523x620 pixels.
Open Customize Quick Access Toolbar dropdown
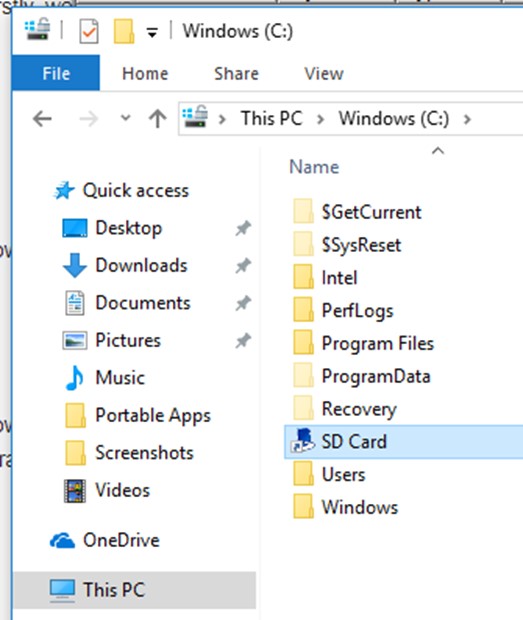[152, 32]
